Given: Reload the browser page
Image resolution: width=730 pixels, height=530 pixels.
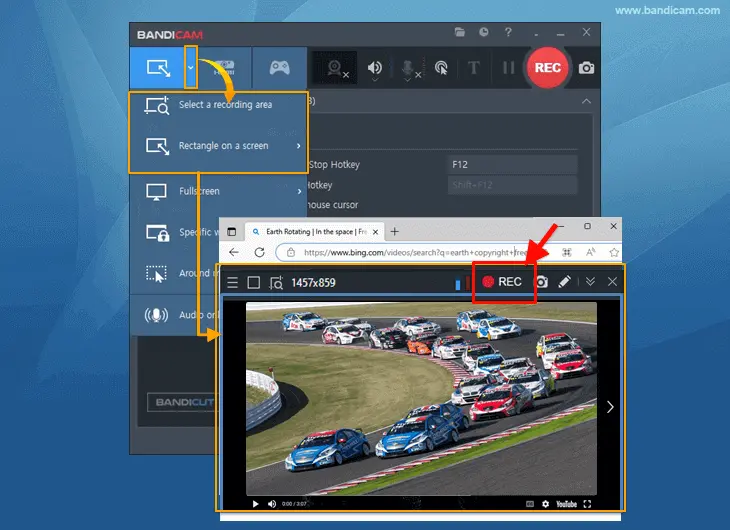Looking at the screenshot, I should point(259,252).
